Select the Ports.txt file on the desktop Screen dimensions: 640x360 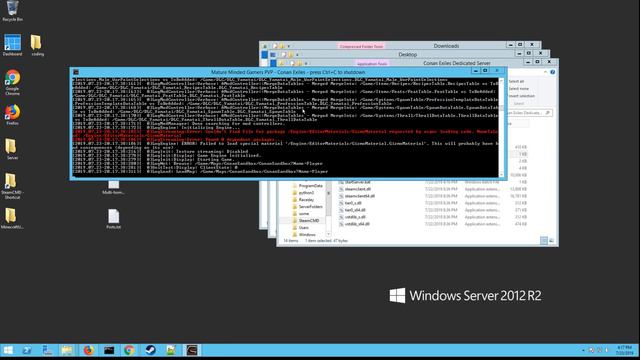click(x=113, y=219)
